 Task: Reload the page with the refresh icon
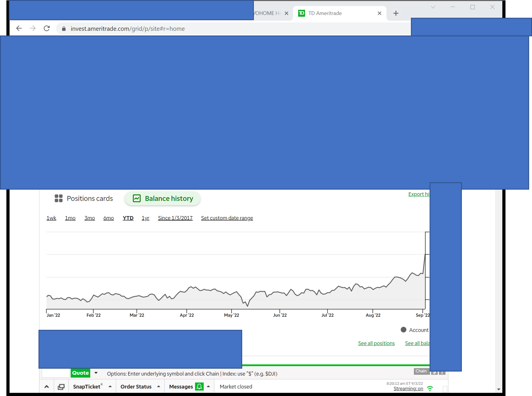[47, 28]
